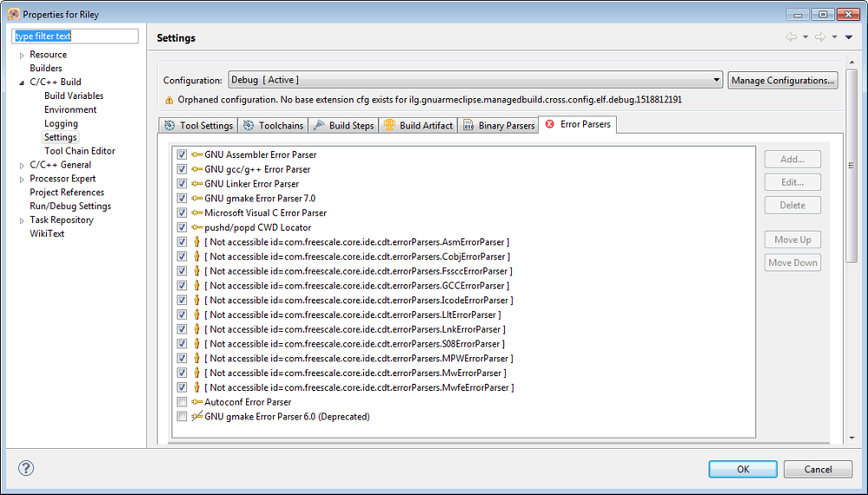Open the back history dropdown arrow
This screenshot has height=495, width=868.
tap(805, 37)
